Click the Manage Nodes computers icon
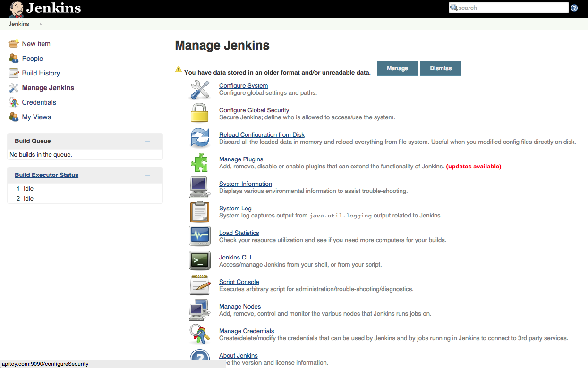 click(x=199, y=310)
